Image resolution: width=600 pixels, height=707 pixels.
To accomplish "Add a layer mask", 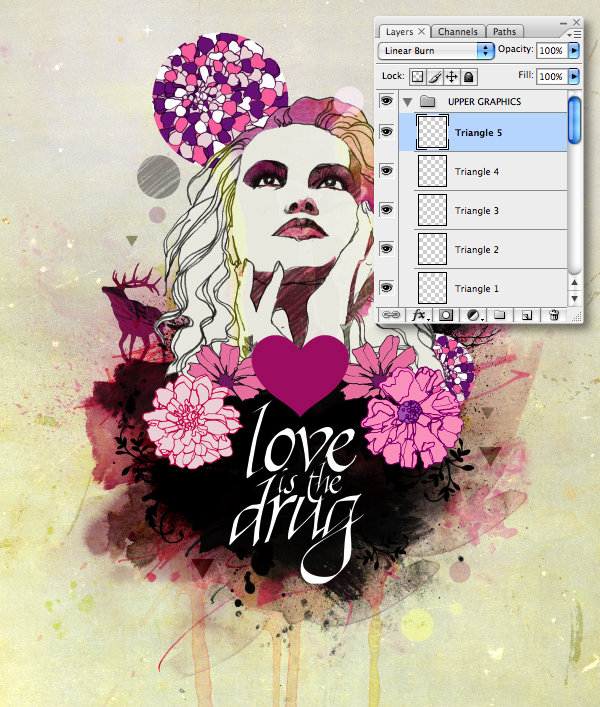I will (446, 315).
